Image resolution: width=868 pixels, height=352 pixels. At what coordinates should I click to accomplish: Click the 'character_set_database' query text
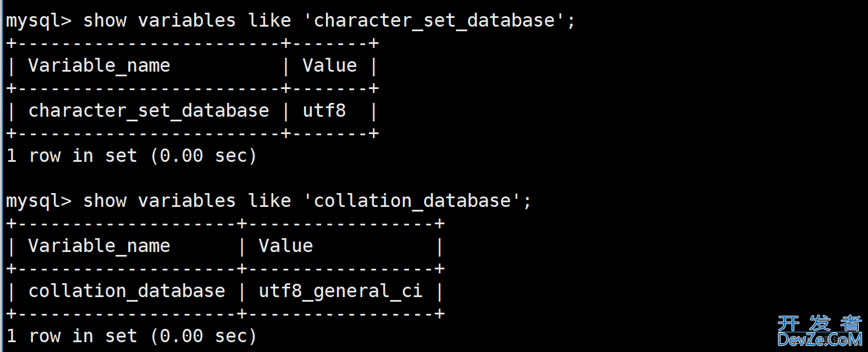[x=439, y=21]
